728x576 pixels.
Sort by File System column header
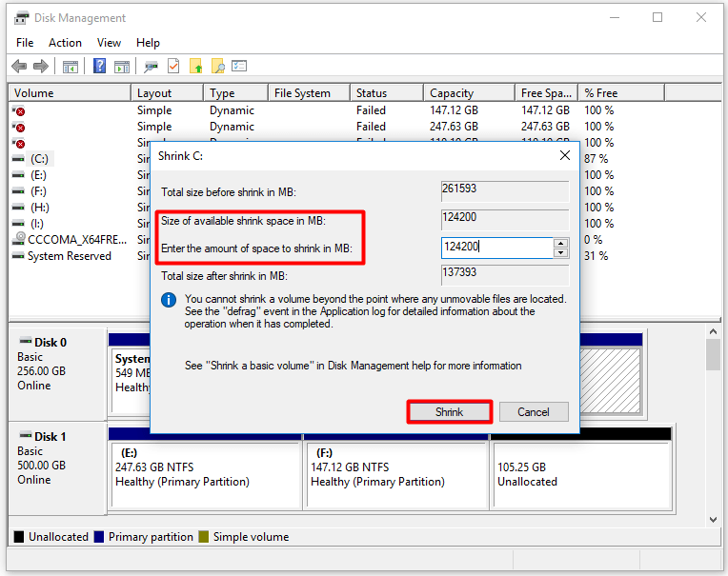pos(310,92)
